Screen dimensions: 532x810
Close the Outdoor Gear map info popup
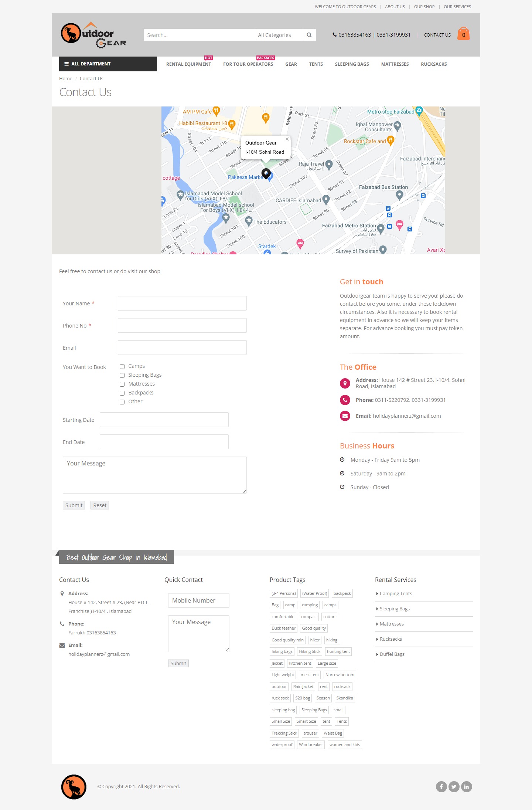[287, 139]
